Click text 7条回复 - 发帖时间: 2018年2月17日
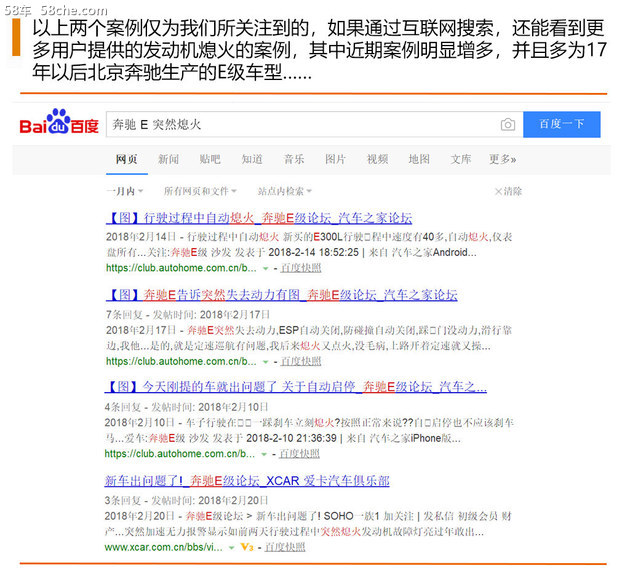 pyautogui.click(x=188, y=315)
